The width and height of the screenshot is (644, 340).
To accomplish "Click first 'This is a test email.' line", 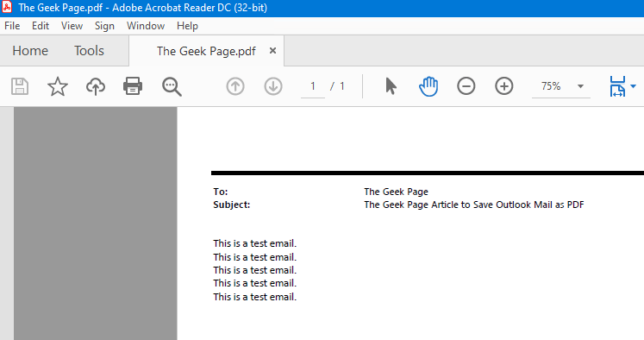I will click(254, 243).
